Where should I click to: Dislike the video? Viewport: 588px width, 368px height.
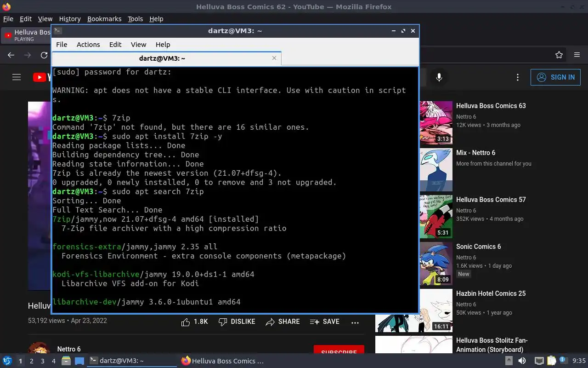tap(237, 322)
